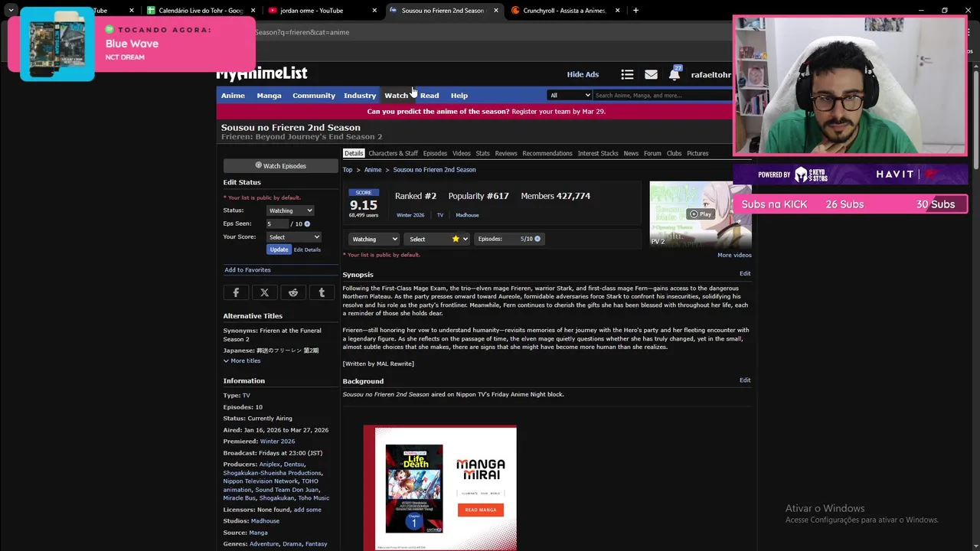
Task: Open the rafaeltohr profile name
Action: pos(710,75)
